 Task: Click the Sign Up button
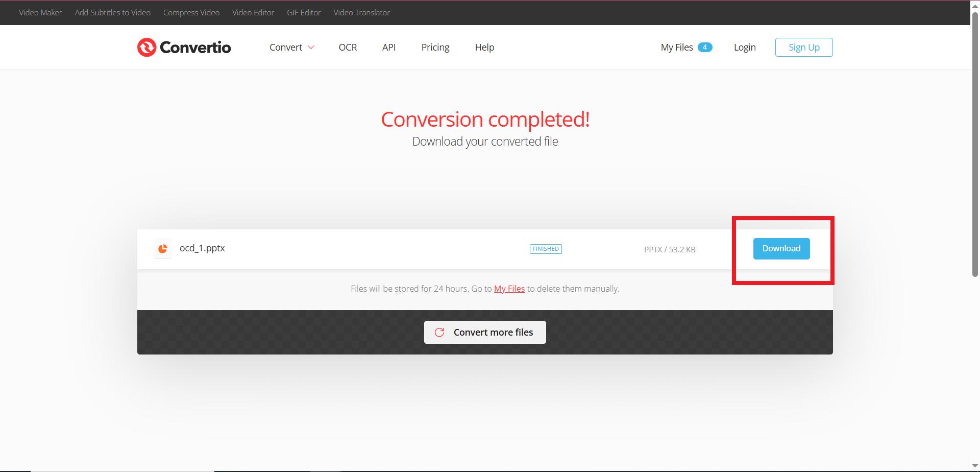[x=804, y=47]
